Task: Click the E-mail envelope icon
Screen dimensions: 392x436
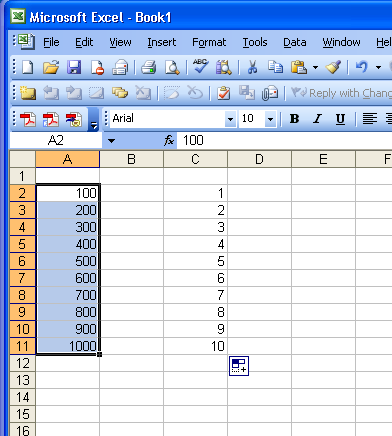Action: [x=120, y=68]
